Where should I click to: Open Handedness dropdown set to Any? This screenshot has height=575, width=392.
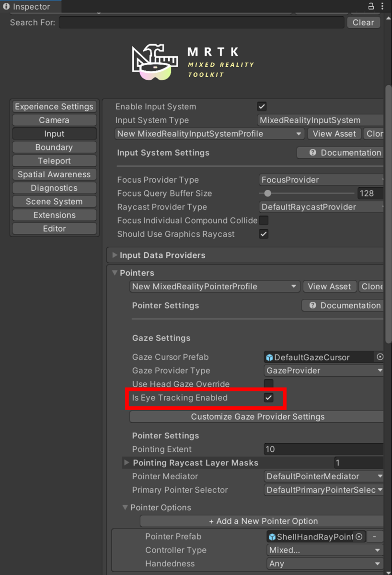tap(325, 563)
